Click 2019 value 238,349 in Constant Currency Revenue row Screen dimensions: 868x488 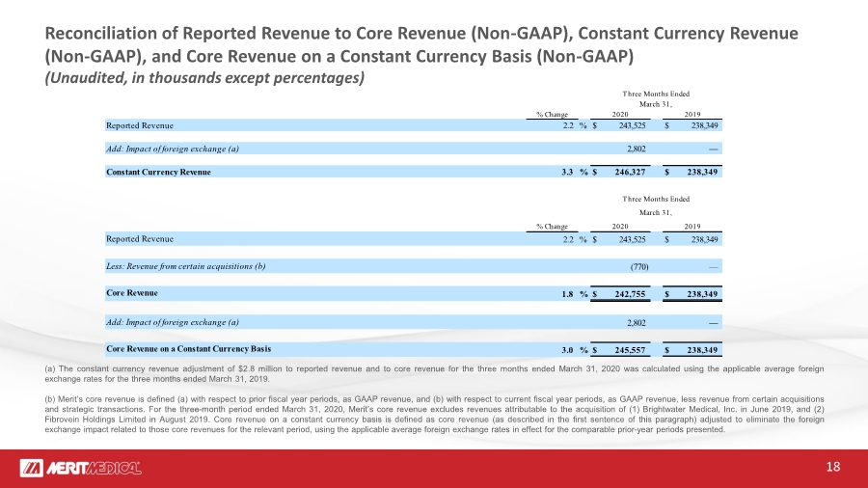[702, 172]
